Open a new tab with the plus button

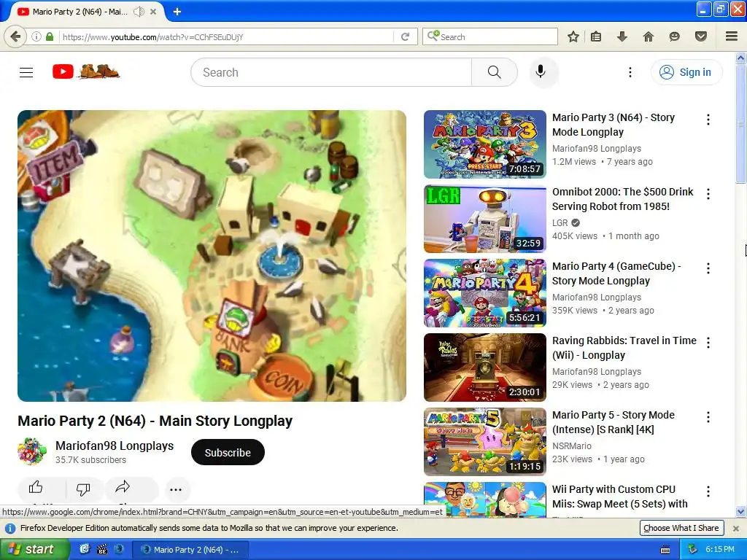177,12
